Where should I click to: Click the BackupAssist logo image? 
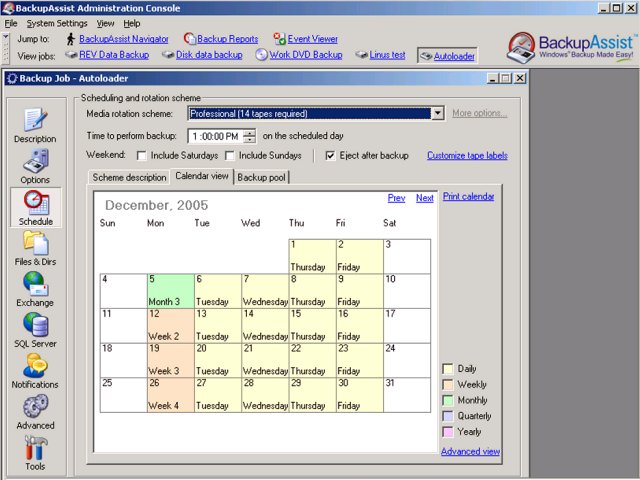[x=571, y=47]
